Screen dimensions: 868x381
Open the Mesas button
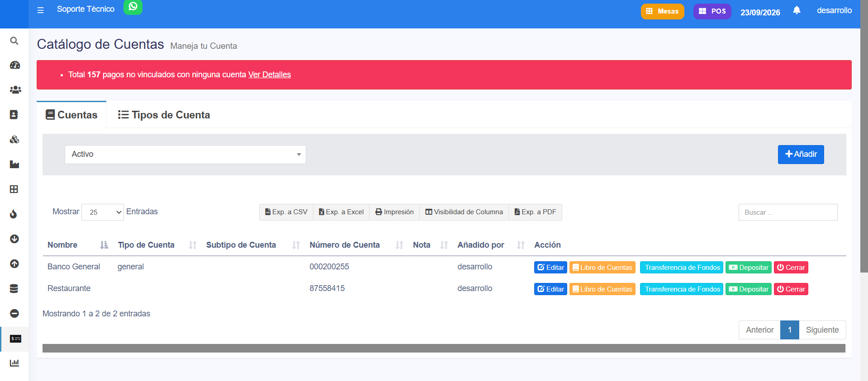point(662,11)
